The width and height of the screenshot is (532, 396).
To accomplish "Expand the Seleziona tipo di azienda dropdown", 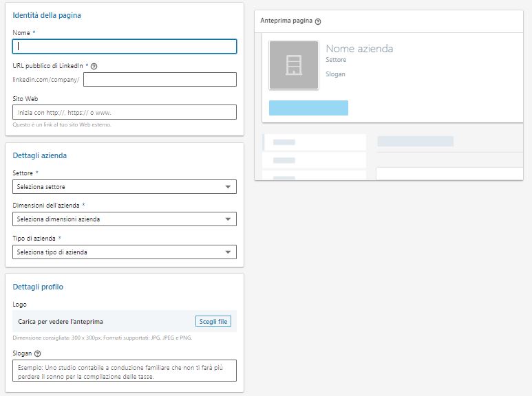I will coord(125,252).
